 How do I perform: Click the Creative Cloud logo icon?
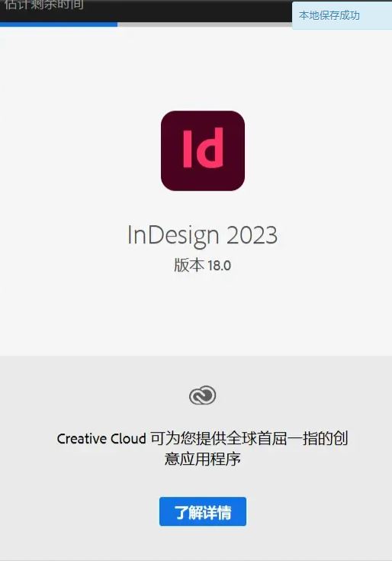(x=202, y=395)
